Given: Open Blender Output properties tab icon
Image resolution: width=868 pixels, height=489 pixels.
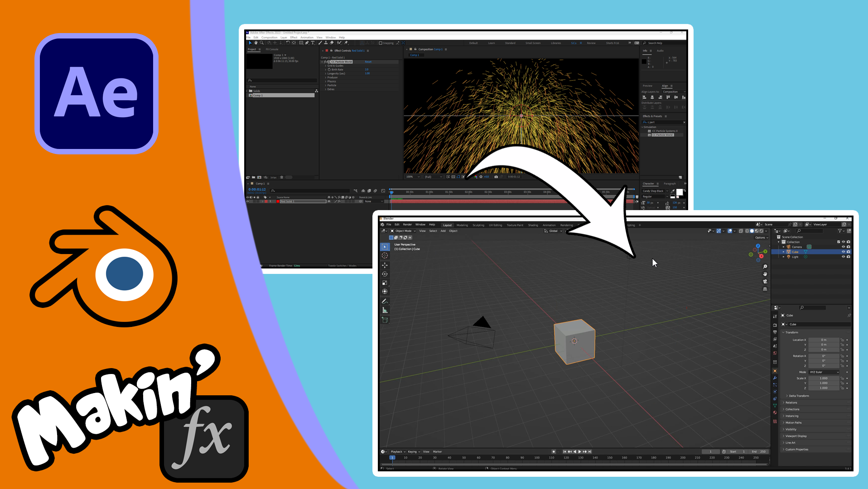Looking at the screenshot, I should point(775,332).
